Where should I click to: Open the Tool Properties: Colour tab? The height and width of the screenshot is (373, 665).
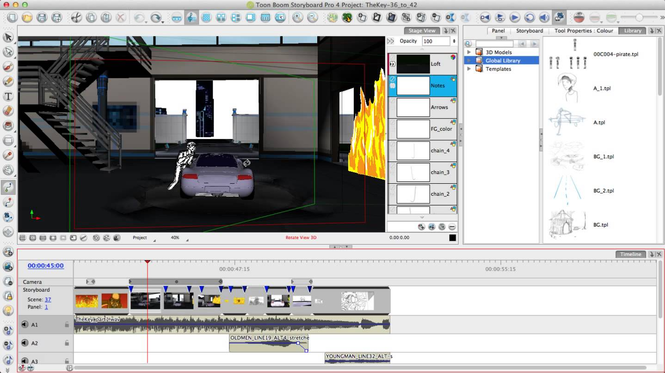pos(584,31)
